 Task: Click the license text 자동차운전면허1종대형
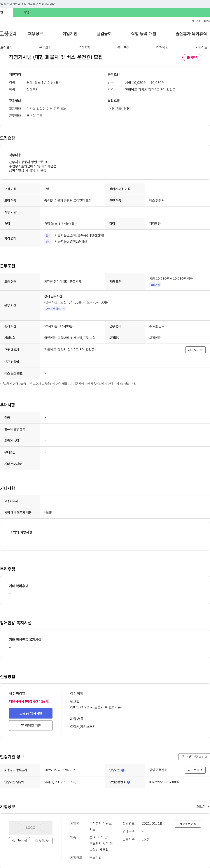(x=71, y=241)
